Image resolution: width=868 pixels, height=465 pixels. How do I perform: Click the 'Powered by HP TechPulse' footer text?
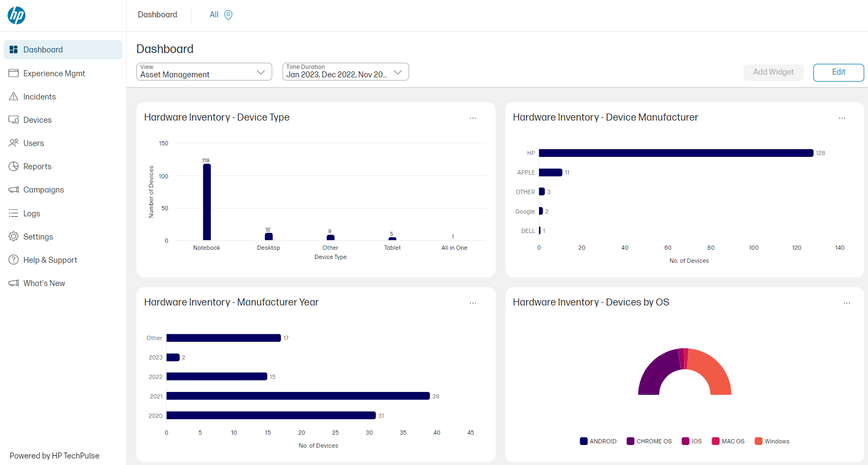coord(55,456)
